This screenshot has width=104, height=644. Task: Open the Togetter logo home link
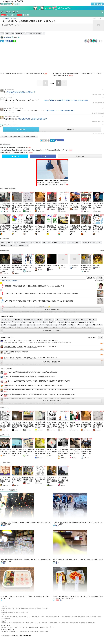tap(7, 4)
